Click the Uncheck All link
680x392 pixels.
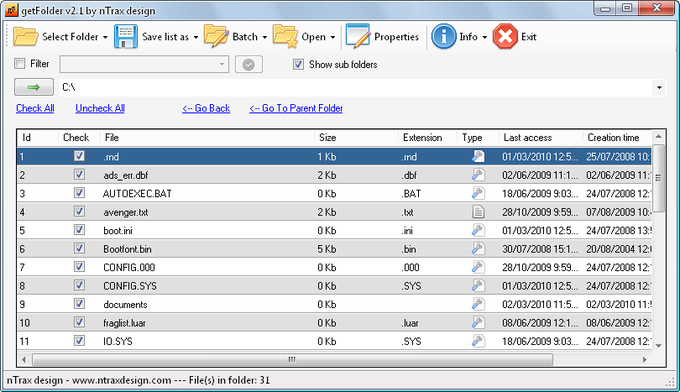tap(100, 108)
